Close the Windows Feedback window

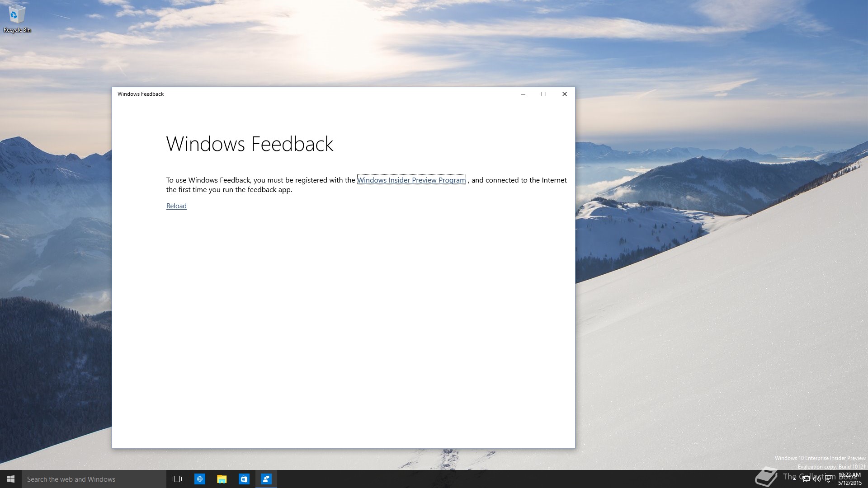click(565, 94)
